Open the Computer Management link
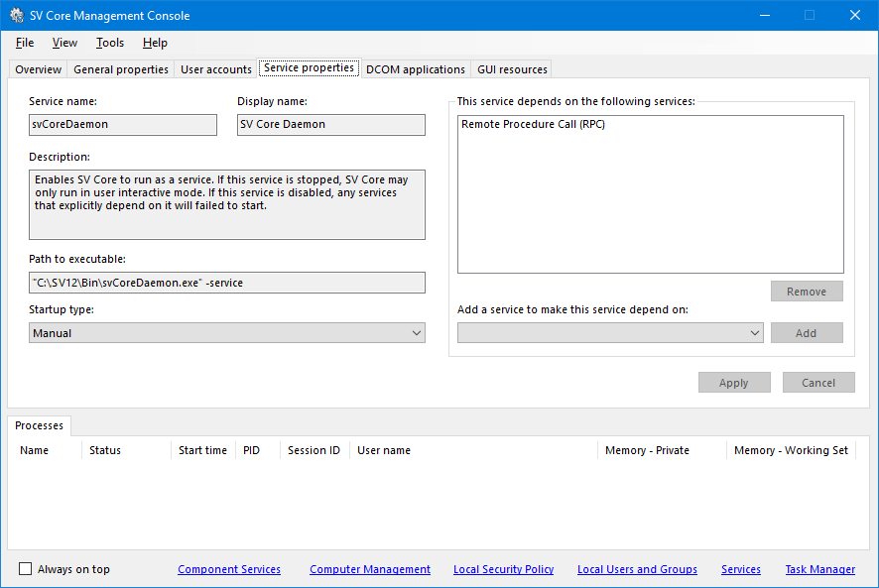Image resolution: width=879 pixels, height=588 pixels. pos(369,569)
